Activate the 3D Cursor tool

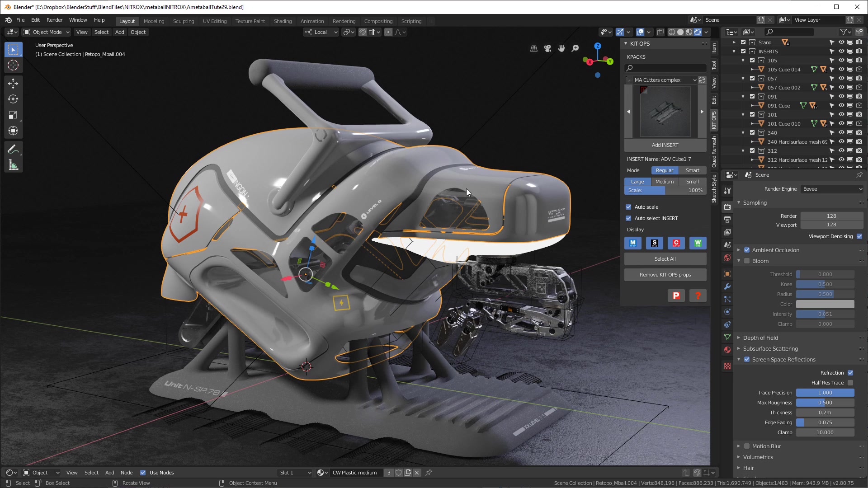[x=13, y=65]
